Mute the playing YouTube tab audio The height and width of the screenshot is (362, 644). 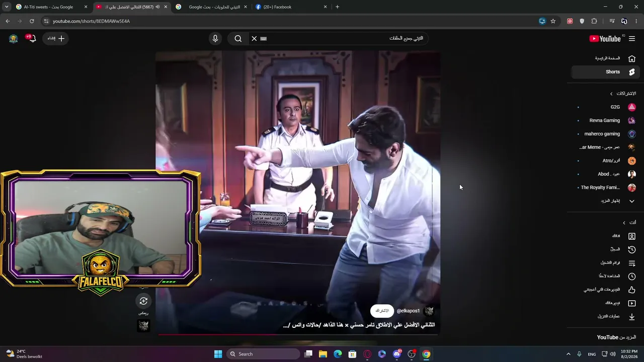[x=157, y=7]
